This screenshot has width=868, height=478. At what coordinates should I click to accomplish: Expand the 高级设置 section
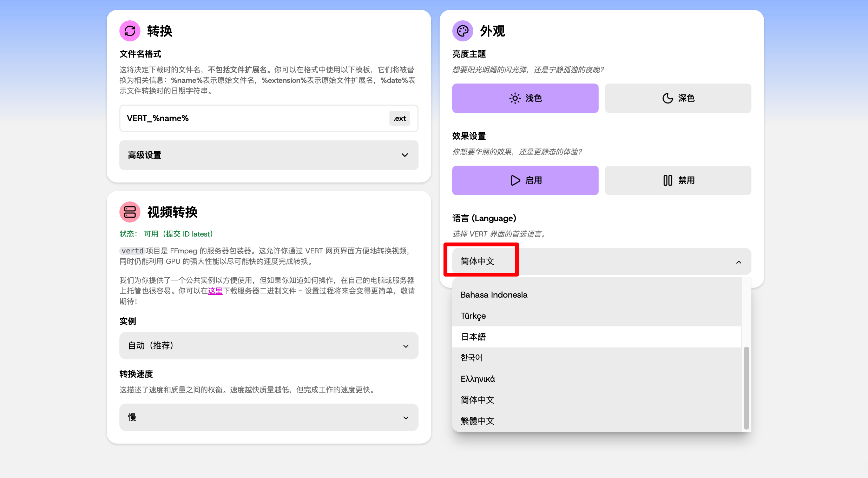click(269, 155)
